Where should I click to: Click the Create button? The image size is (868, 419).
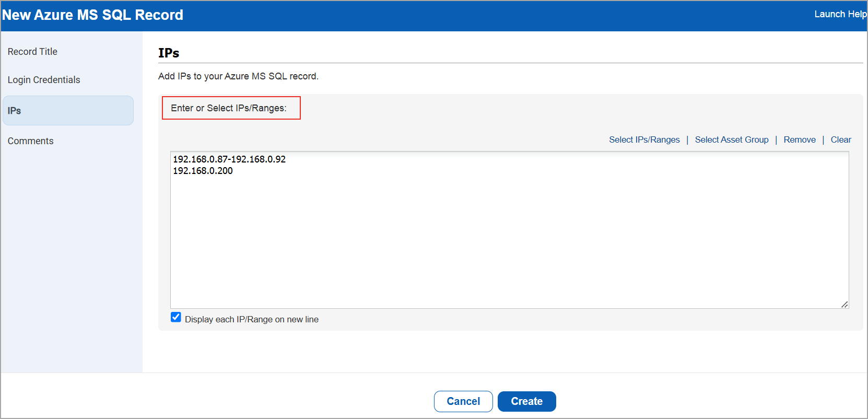526,401
